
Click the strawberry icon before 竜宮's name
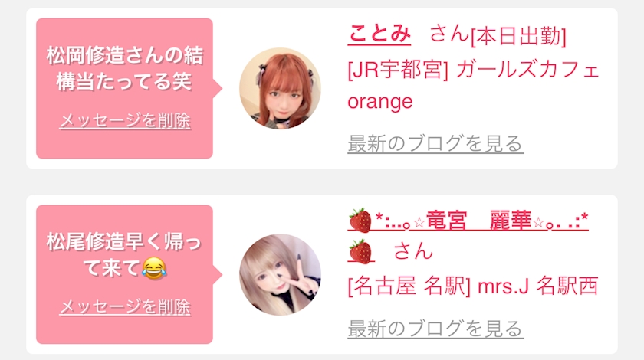click(360, 221)
